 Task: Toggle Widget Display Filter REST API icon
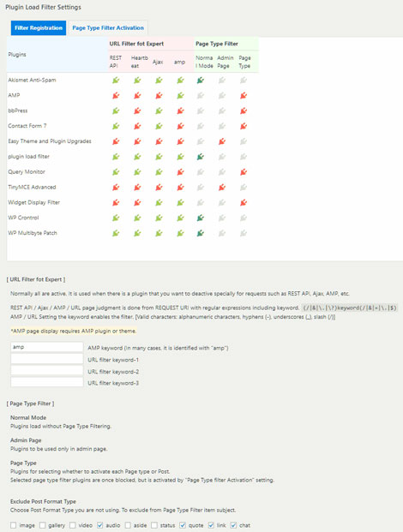(116, 202)
